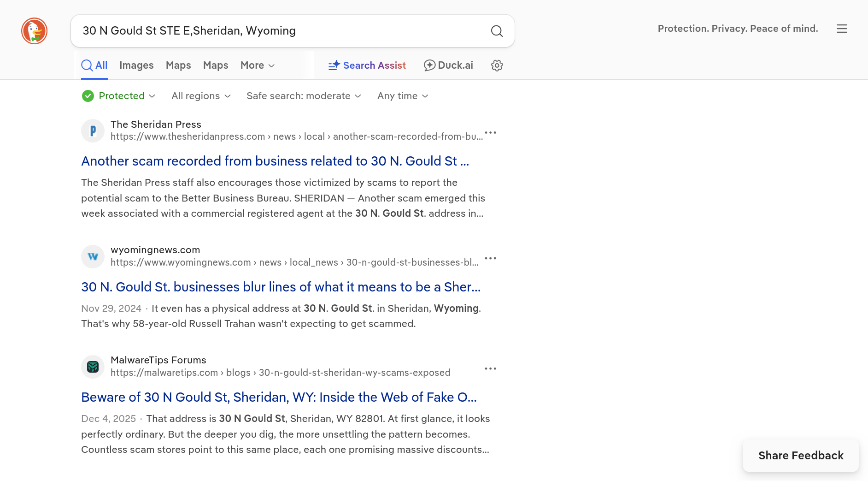This screenshot has height=481, width=868.
Task: Click The Sheridan Press favicon
Action: coord(93,131)
